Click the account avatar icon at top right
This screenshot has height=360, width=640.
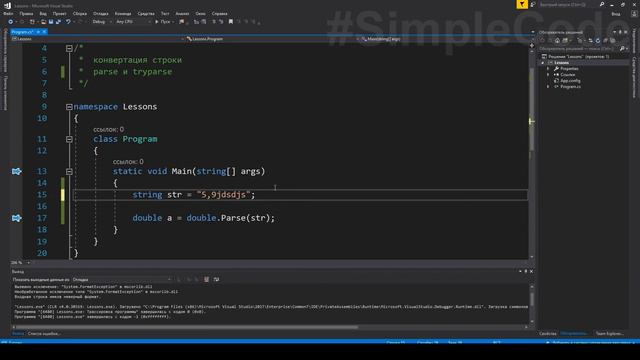coord(634,14)
